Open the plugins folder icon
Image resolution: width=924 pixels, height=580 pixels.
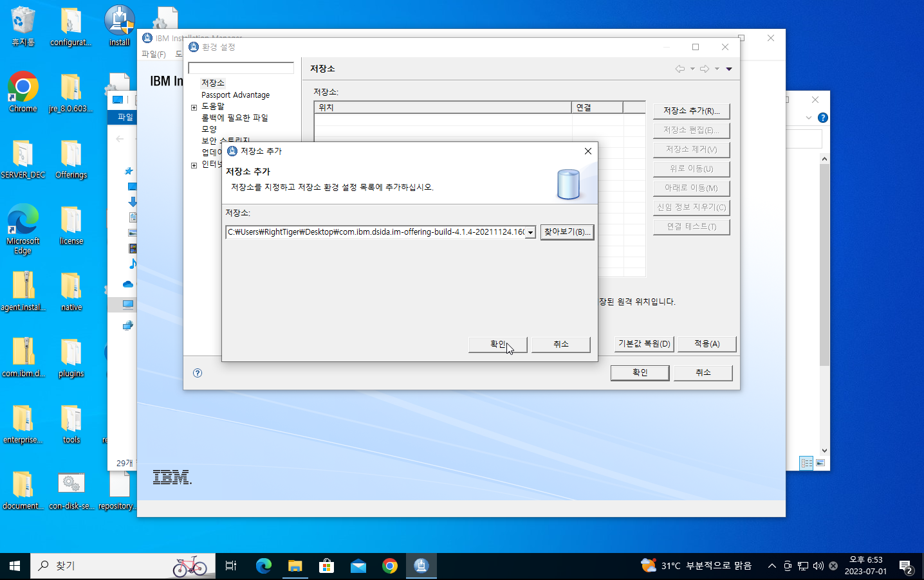click(71, 358)
